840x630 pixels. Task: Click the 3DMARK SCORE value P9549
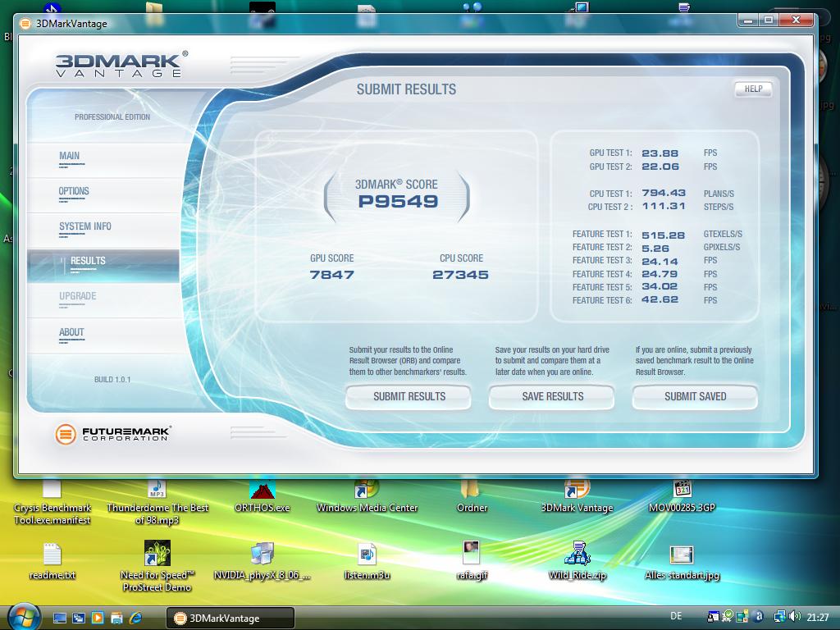(398, 202)
